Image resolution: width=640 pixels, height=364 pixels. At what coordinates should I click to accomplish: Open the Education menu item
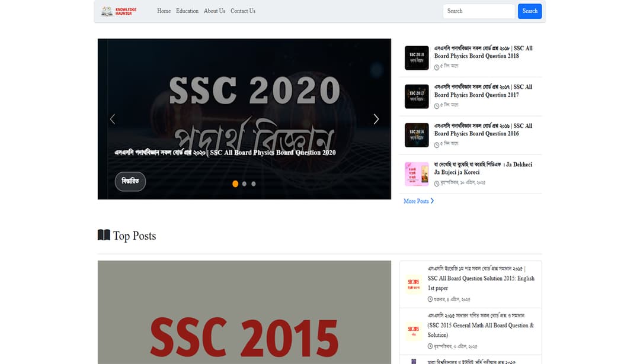coord(187,11)
